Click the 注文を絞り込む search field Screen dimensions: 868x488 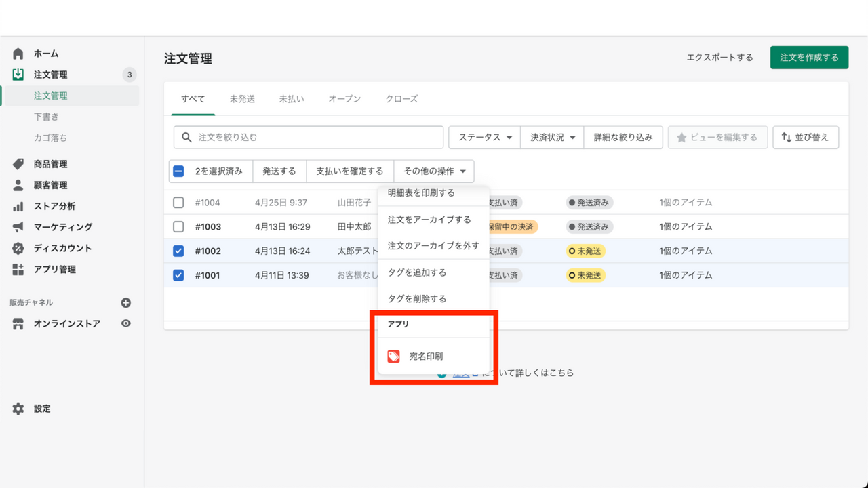308,137
